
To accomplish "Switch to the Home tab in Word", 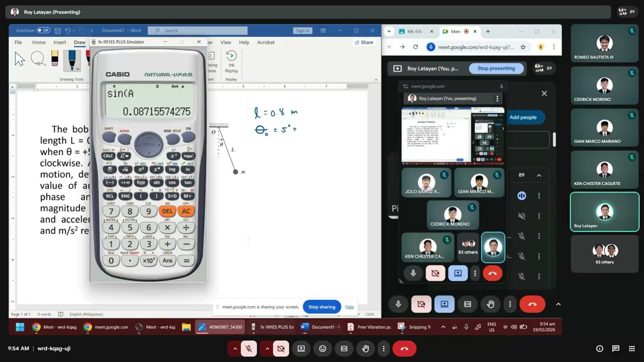I will (x=39, y=42).
